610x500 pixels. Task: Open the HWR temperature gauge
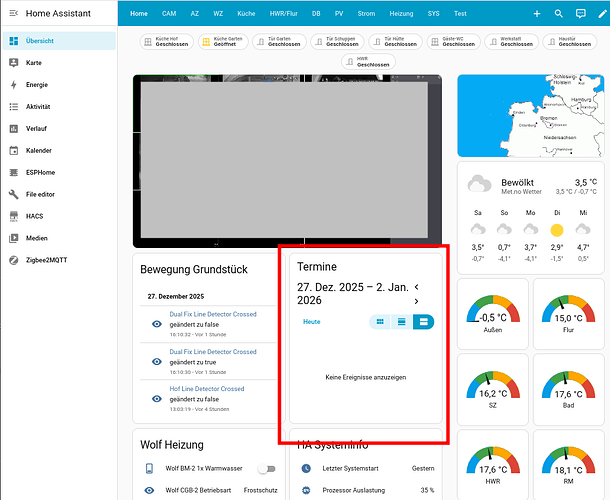point(493,465)
